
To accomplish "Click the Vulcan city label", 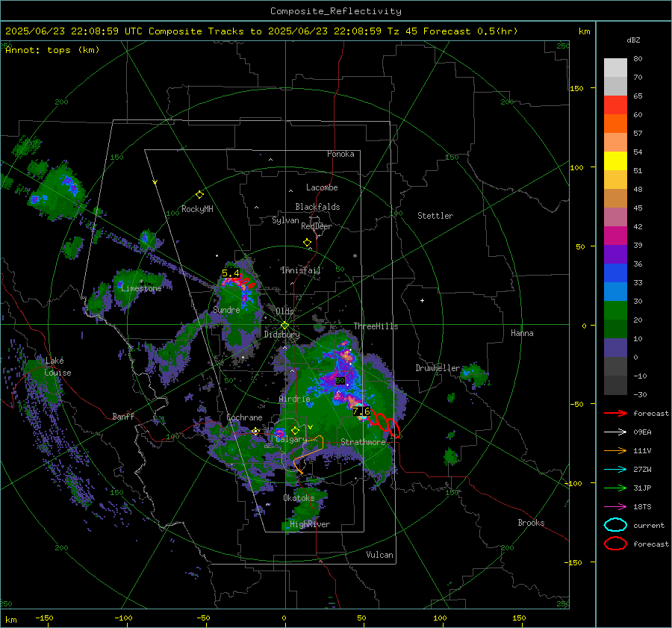I will click(x=379, y=555).
